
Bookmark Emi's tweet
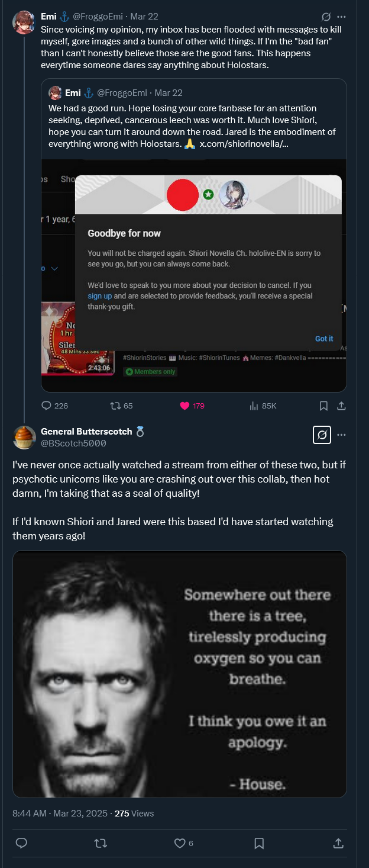(x=323, y=406)
